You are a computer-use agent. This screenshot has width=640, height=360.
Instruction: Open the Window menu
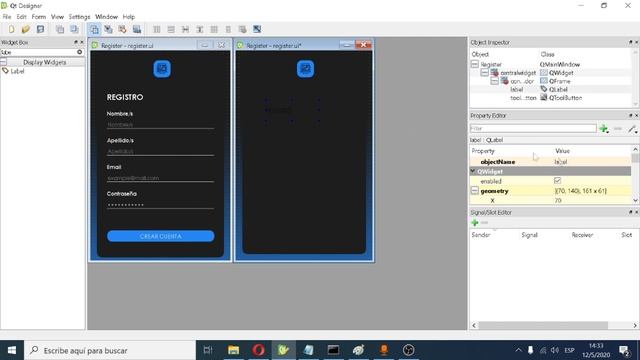(x=106, y=17)
